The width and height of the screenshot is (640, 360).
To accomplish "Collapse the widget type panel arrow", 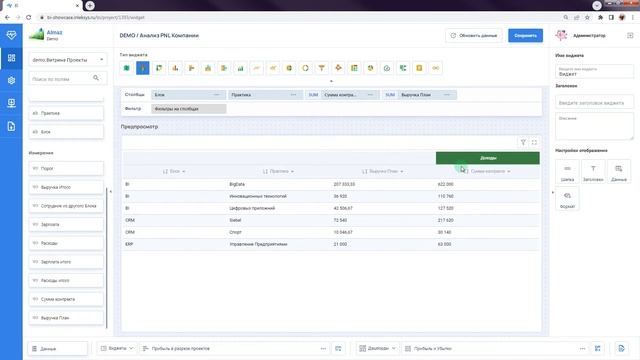I will point(331,81).
